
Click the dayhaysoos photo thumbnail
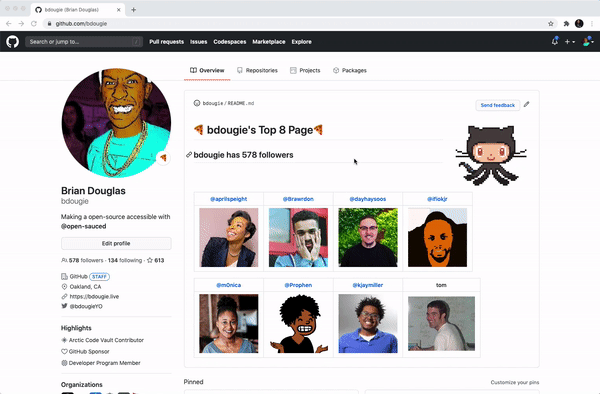coord(368,237)
